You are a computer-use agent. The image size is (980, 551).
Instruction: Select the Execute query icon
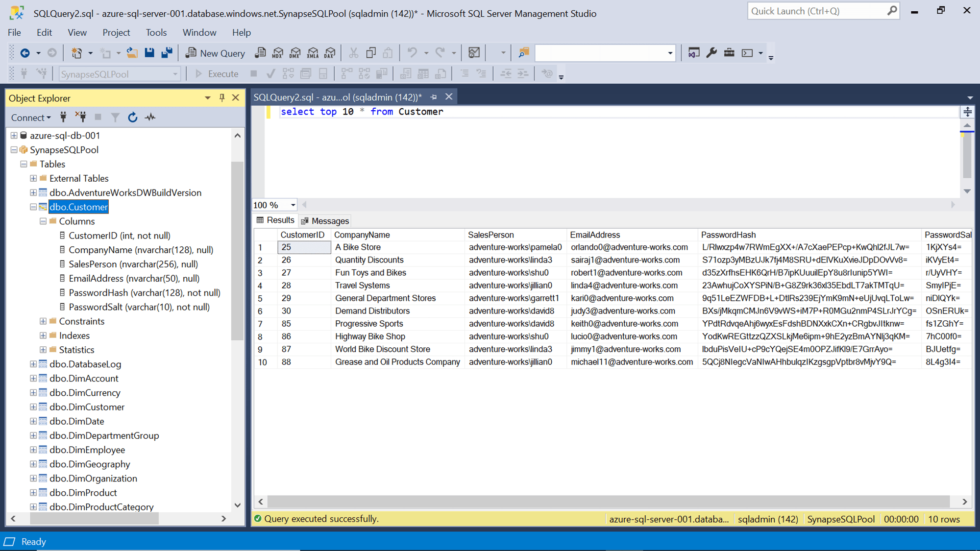[x=216, y=73]
